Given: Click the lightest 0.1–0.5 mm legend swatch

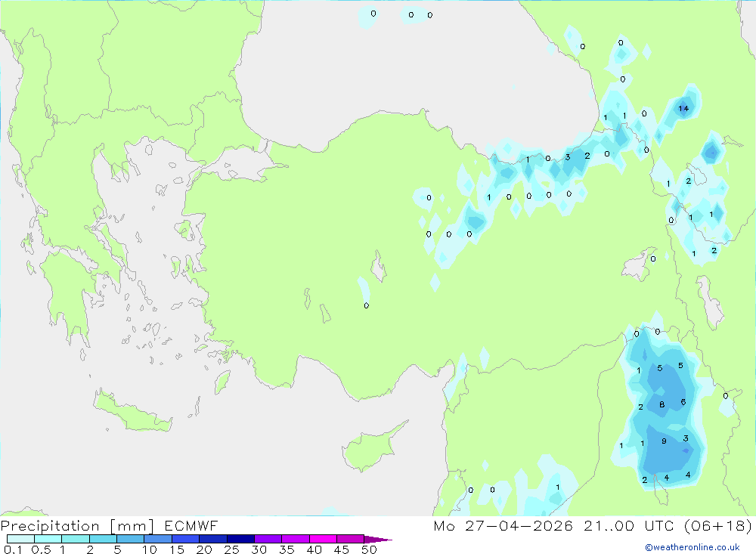Looking at the screenshot, I should pyautogui.click(x=20, y=539).
